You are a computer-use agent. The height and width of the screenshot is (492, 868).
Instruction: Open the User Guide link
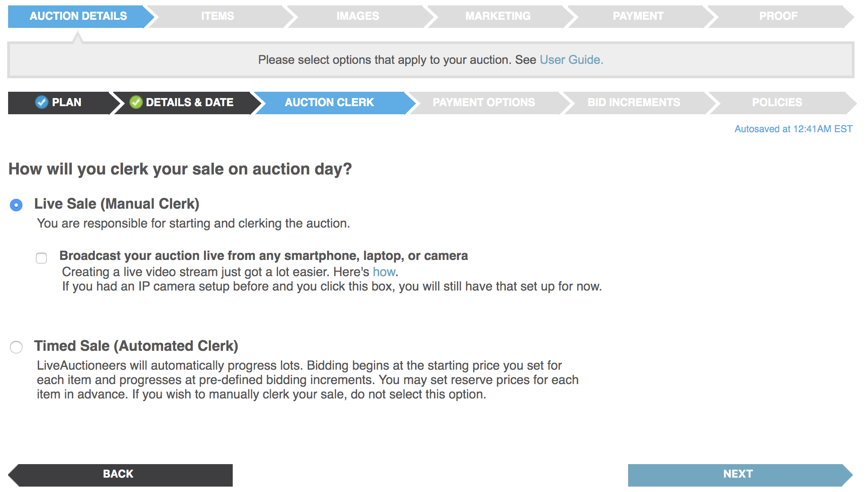click(571, 60)
